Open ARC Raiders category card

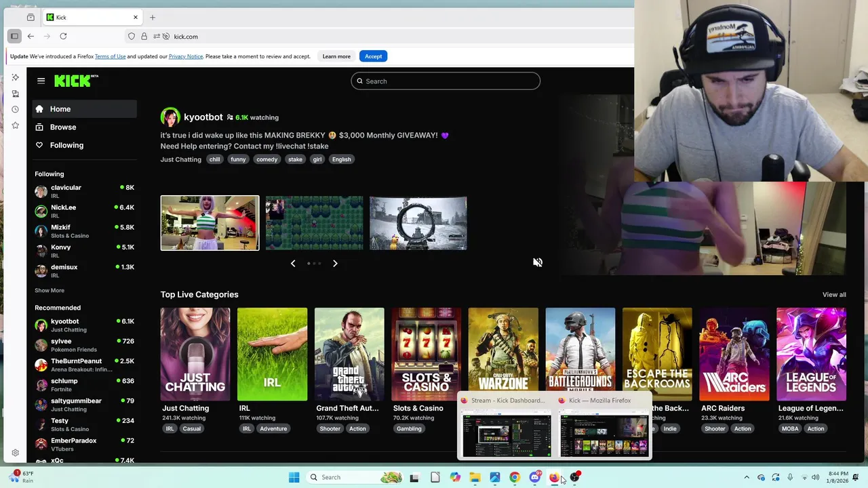click(x=734, y=354)
